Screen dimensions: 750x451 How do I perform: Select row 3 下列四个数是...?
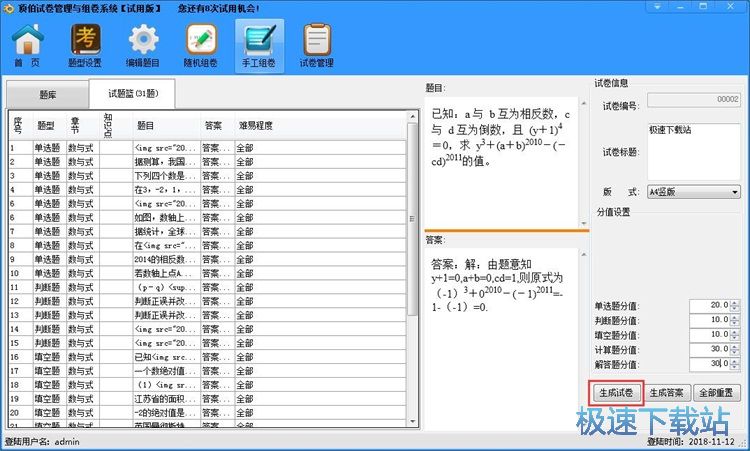(x=165, y=176)
